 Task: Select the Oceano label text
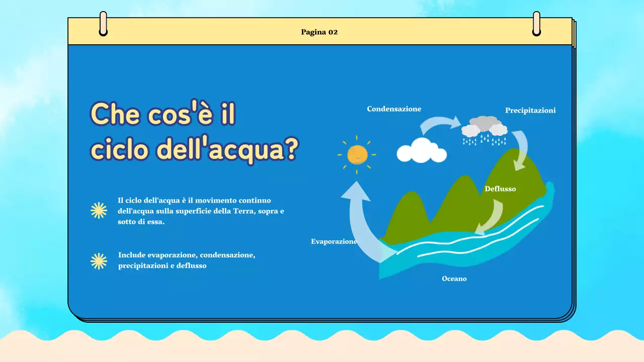pos(454,278)
